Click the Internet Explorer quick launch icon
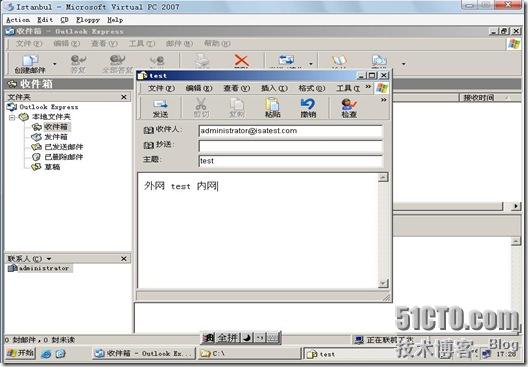The width and height of the screenshot is (528, 367). click(x=46, y=354)
